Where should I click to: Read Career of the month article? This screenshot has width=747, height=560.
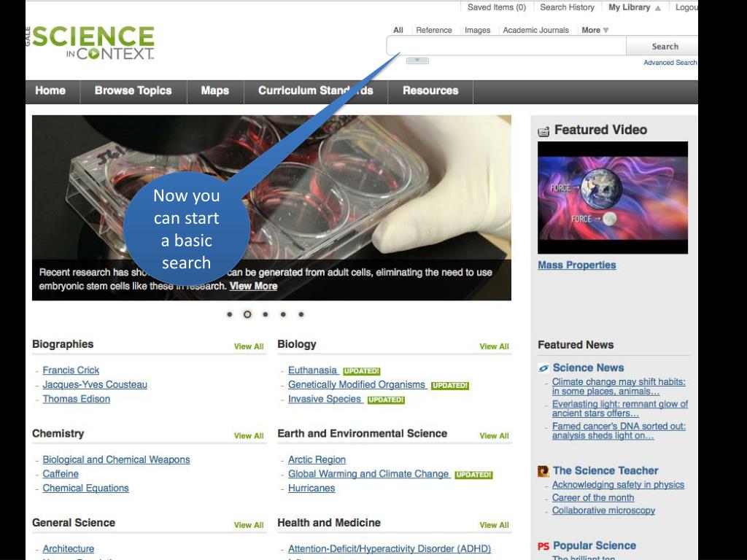[593, 497]
